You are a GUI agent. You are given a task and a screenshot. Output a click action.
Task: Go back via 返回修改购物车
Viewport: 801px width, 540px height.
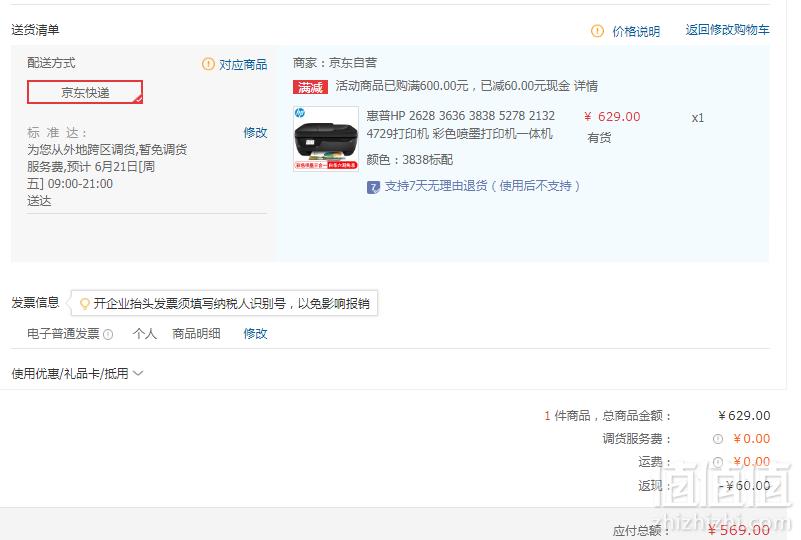pyautogui.click(x=727, y=30)
